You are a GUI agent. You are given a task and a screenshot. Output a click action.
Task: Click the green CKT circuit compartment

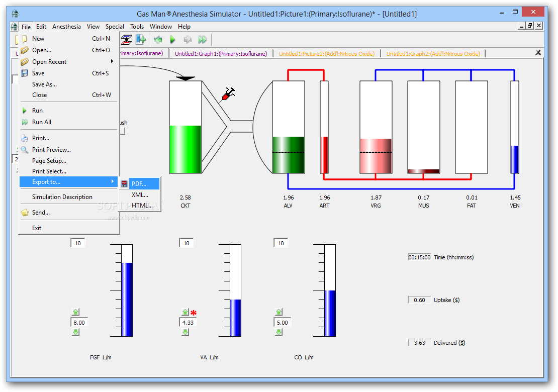tap(185, 127)
